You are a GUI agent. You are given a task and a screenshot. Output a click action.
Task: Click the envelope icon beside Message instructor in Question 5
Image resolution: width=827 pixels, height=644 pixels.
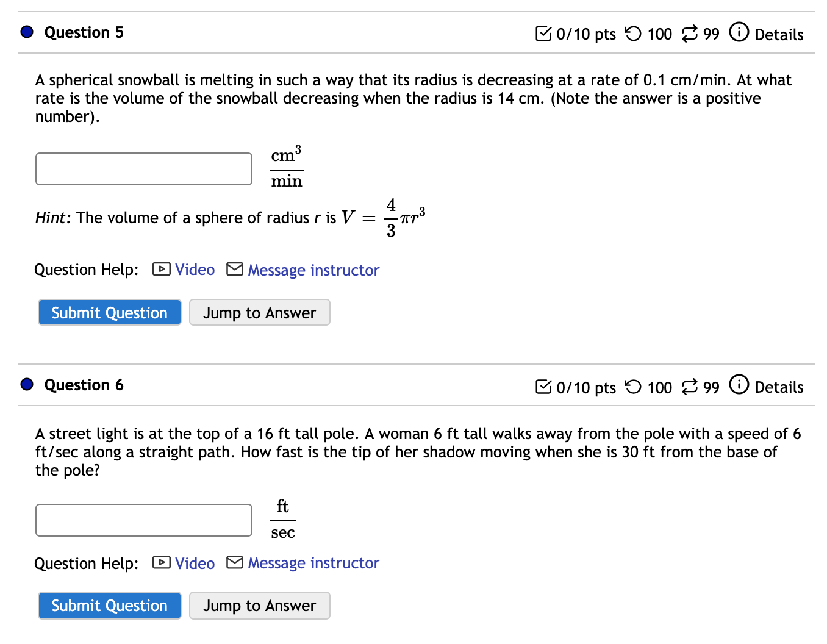pyautogui.click(x=234, y=269)
